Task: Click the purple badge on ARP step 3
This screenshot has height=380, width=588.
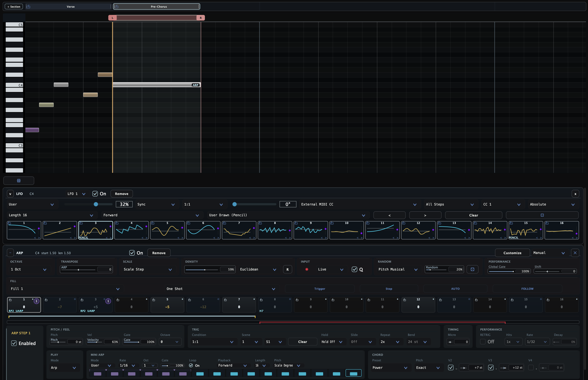Action: 108,301
